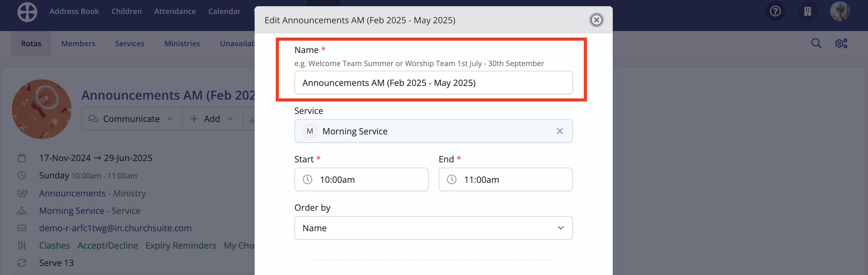Open the building organisation icon
868x275 pixels.
pyautogui.click(x=808, y=11)
